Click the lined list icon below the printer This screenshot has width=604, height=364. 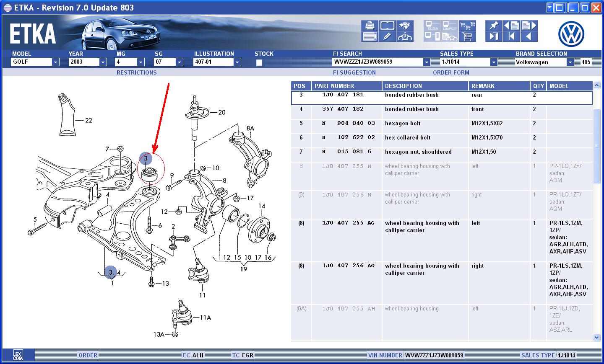coord(370,36)
